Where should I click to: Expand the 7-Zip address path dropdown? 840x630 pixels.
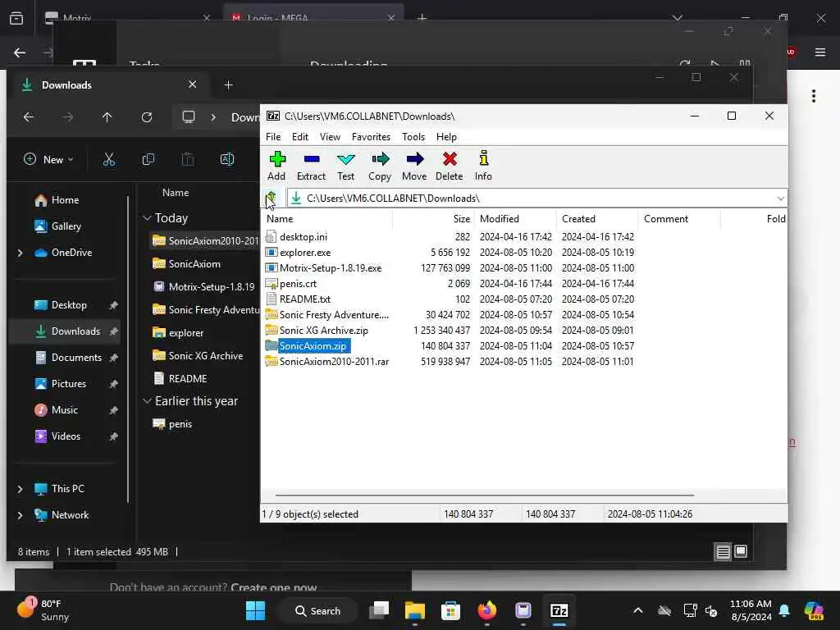(781, 199)
